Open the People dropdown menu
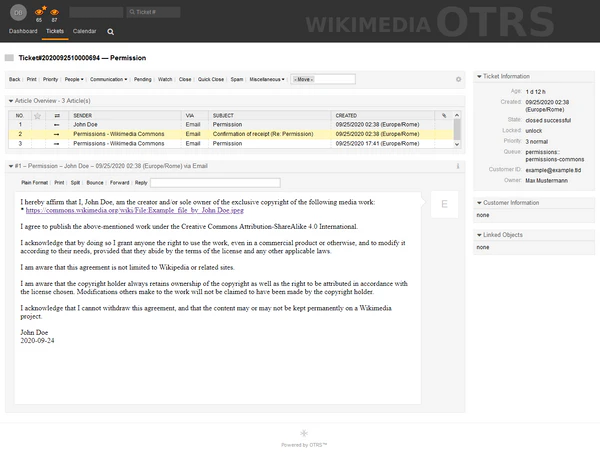 coord(74,78)
